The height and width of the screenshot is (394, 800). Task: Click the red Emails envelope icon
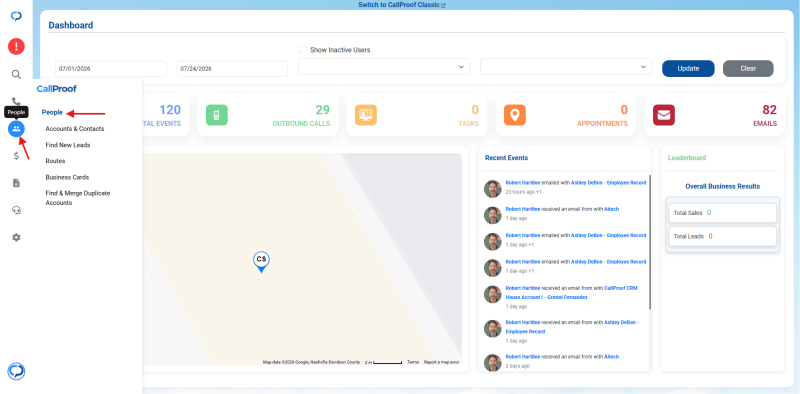[x=664, y=115]
